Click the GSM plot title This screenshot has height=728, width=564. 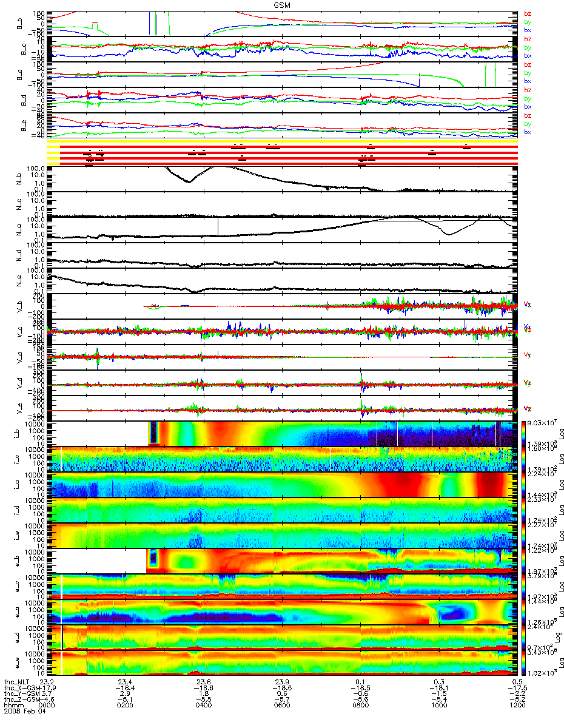pos(281,5)
